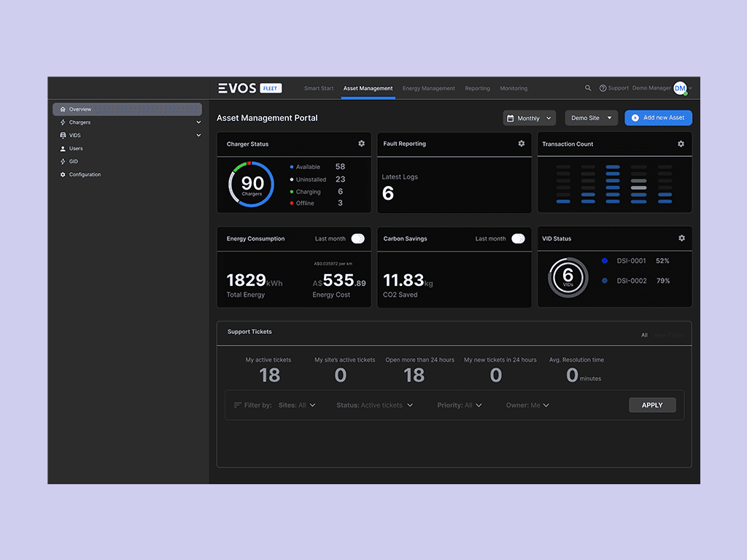
Task: Open the Reporting section
Action: [477, 88]
